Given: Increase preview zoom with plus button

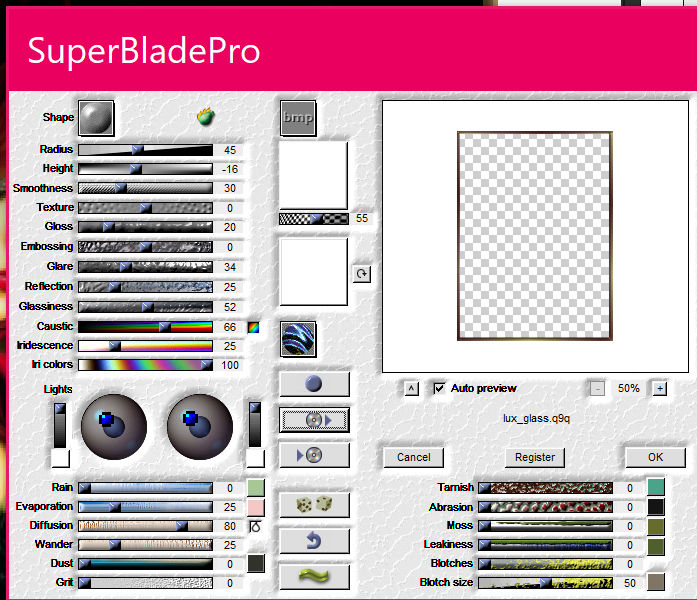Looking at the screenshot, I should pos(659,388).
